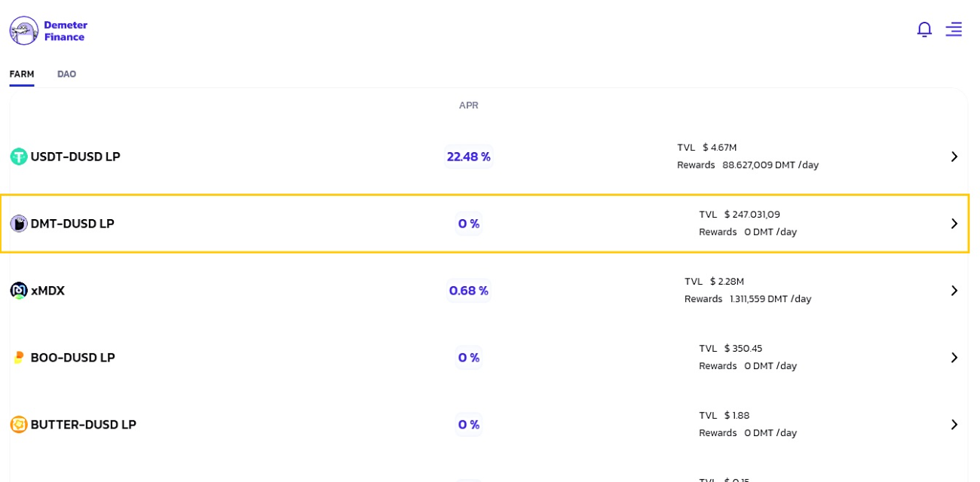Screen dimensions: 980x482
Task: Expand the xMDX row chevron
Action: pos(954,291)
